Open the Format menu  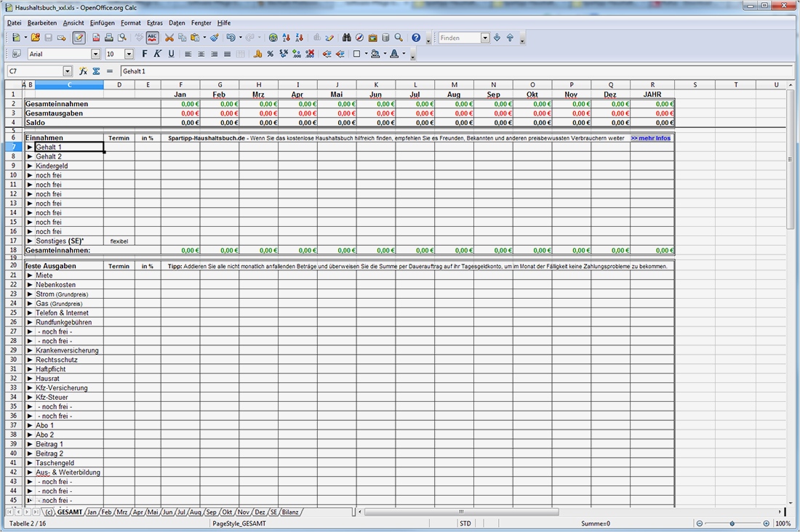coord(131,23)
